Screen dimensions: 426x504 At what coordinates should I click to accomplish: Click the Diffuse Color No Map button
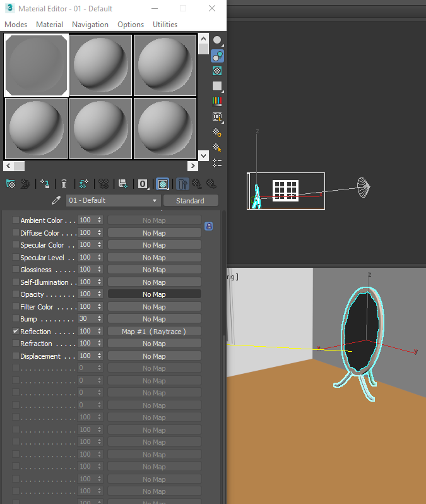point(154,232)
